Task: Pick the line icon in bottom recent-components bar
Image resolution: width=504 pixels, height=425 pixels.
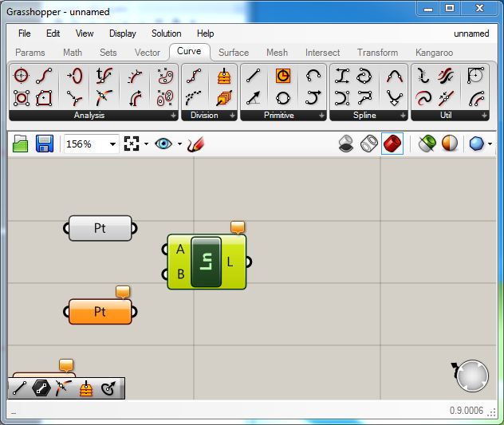Action: click(x=20, y=388)
